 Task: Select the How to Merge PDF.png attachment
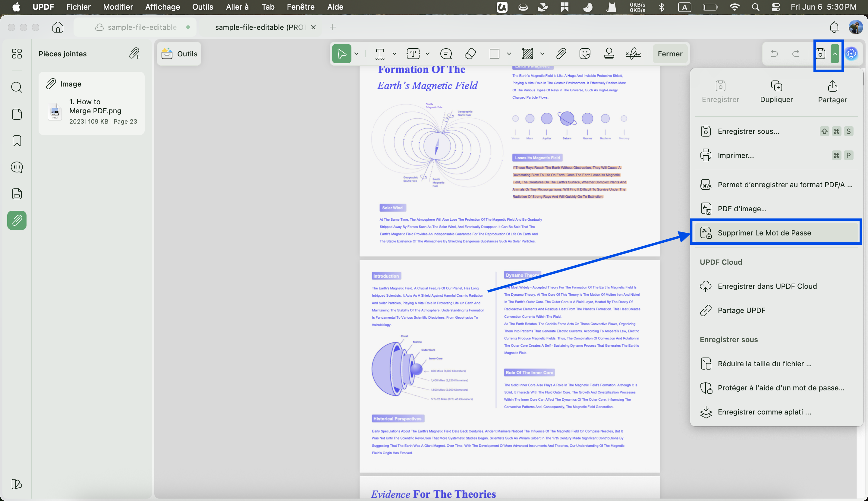pyautogui.click(x=92, y=112)
